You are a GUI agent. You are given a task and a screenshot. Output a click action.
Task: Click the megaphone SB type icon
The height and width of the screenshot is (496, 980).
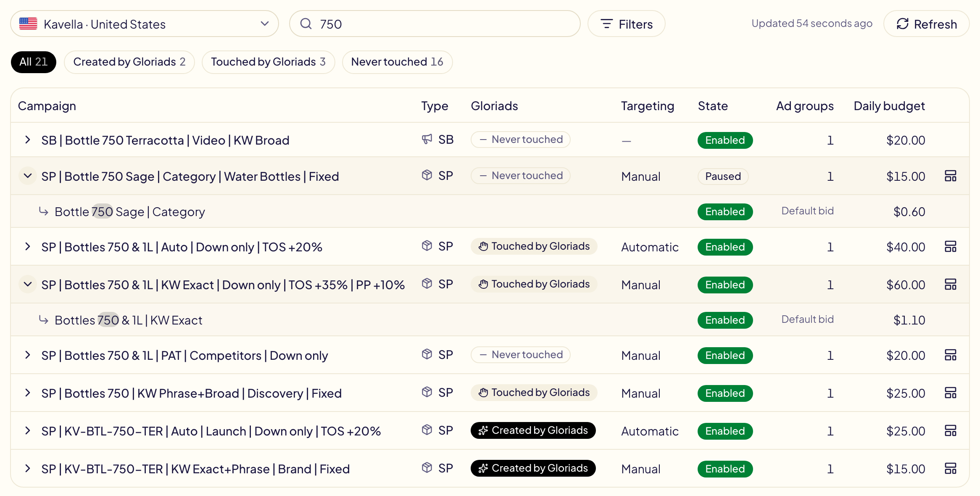(x=427, y=139)
